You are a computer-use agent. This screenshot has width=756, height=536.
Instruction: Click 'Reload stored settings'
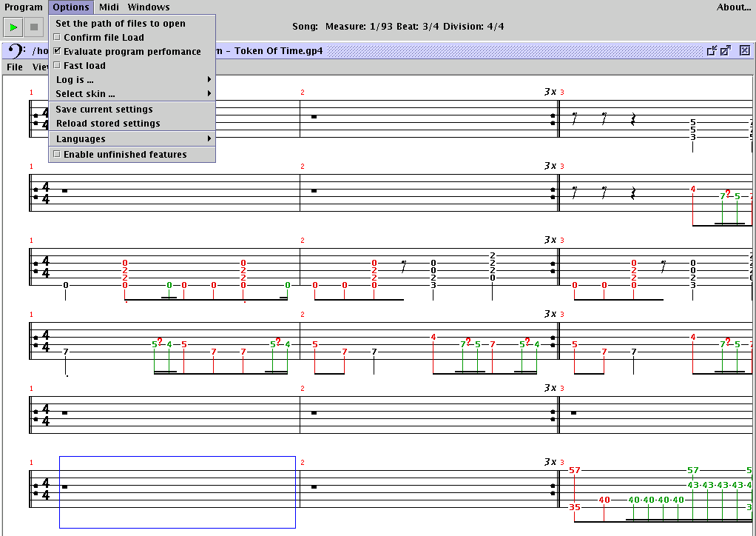(108, 124)
